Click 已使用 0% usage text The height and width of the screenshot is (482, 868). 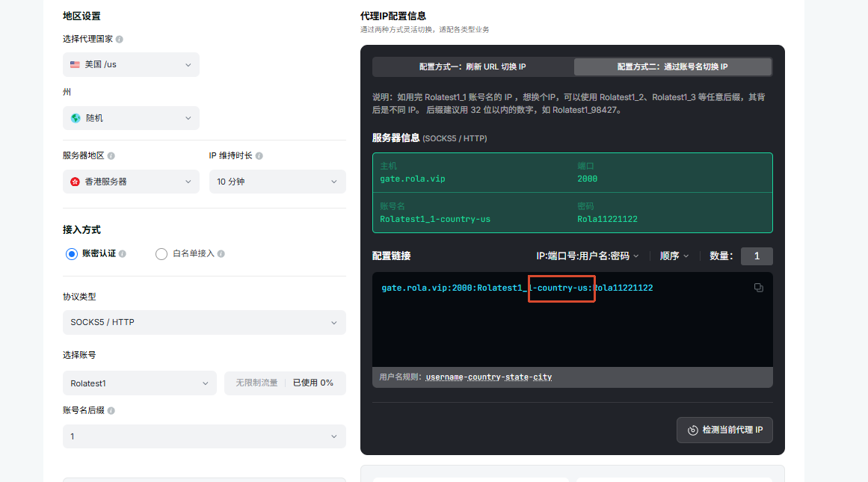click(x=313, y=383)
